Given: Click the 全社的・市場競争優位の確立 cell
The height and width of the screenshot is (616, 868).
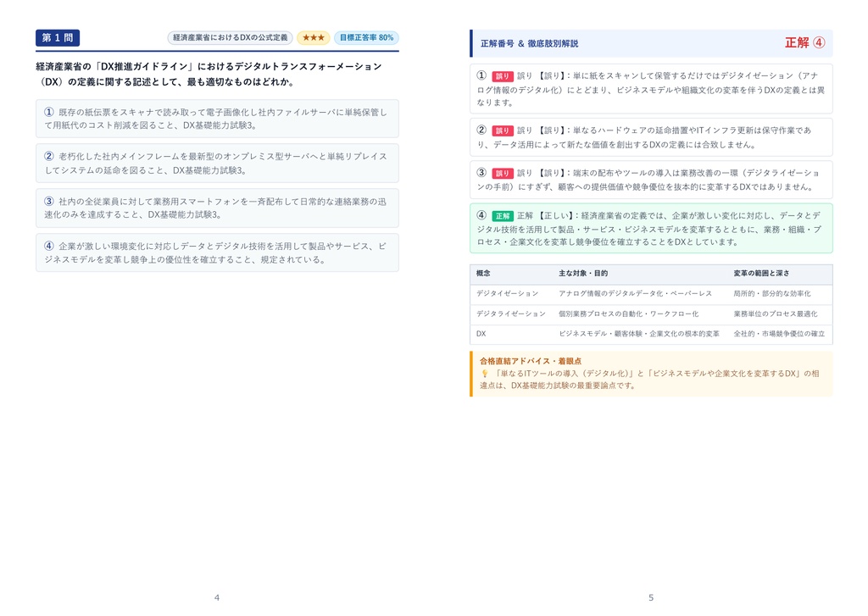Looking at the screenshot, I should [779, 334].
